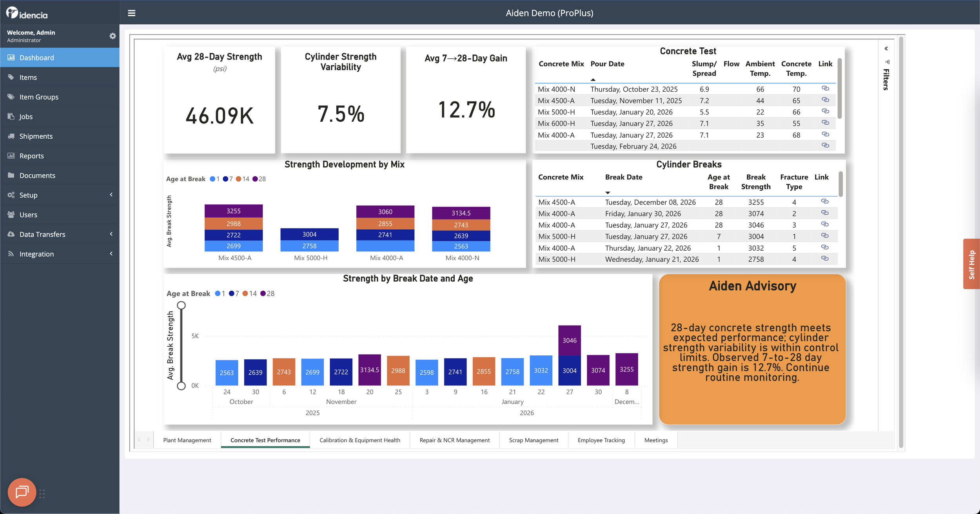Screen dimensions: 980x514
Task: Switch to the Scrap Management tab
Action: pyautogui.click(x=533, y=440)
